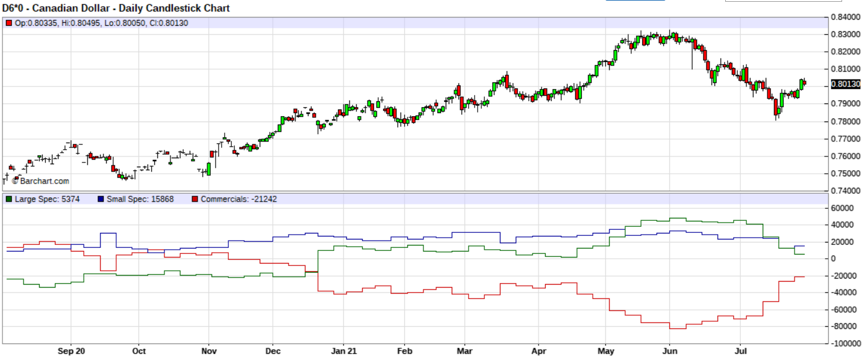Click the green Large Spec legend swatch
This screenshot has width=868, height=361.
click(x=9, y=199)
